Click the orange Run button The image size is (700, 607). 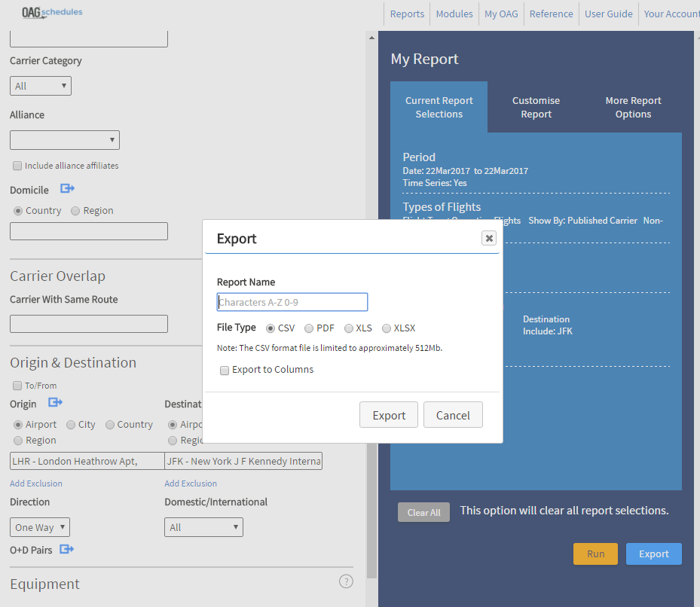click(595, 554)
